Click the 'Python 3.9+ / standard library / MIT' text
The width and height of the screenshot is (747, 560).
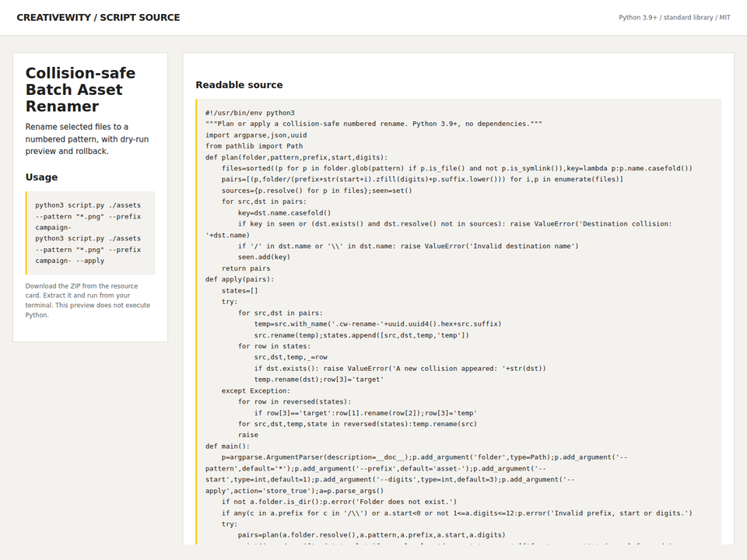[674, 18]
